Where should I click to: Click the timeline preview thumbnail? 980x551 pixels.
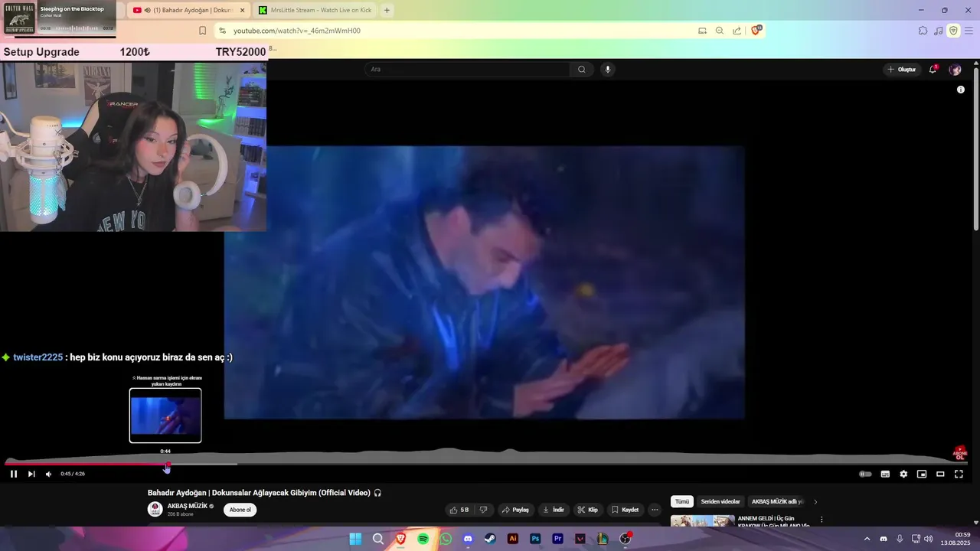[165, 416]
